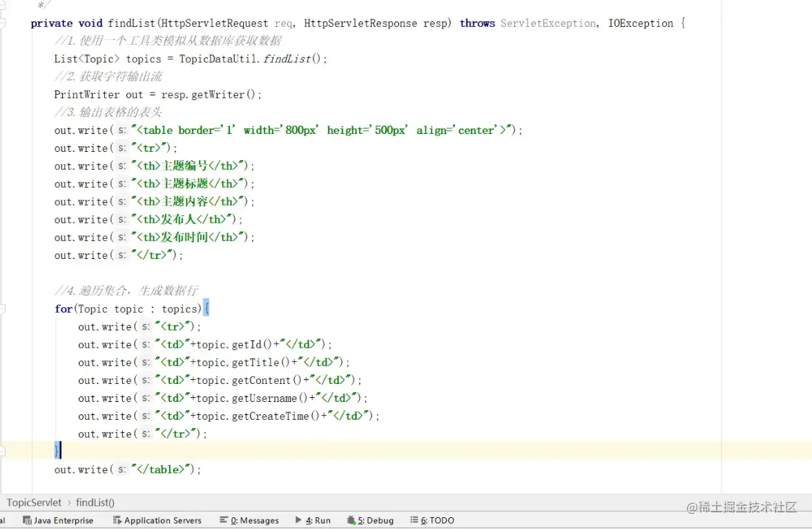The image size is (812, 529).
Task: Select the findList() breadcrumb
Action: [95, 503]
